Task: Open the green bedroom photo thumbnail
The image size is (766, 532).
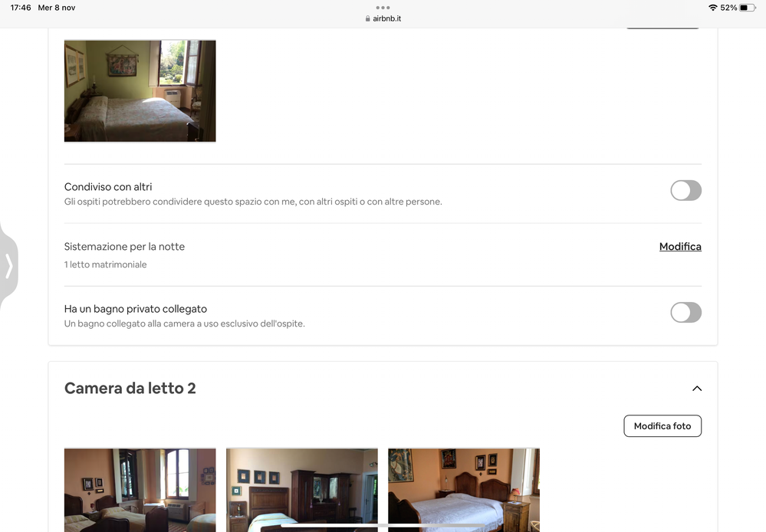Action: pyautogui.click(x=140, y=90)
